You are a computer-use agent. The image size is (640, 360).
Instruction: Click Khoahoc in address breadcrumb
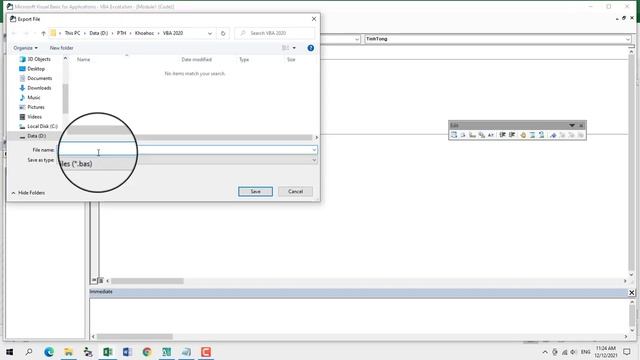144,33
